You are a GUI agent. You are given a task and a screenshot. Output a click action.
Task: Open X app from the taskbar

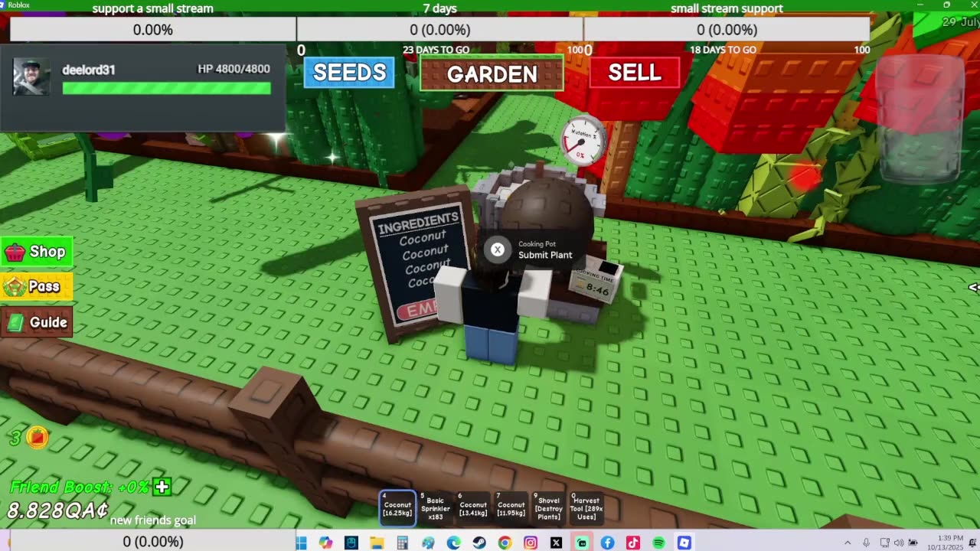[556, 543]
